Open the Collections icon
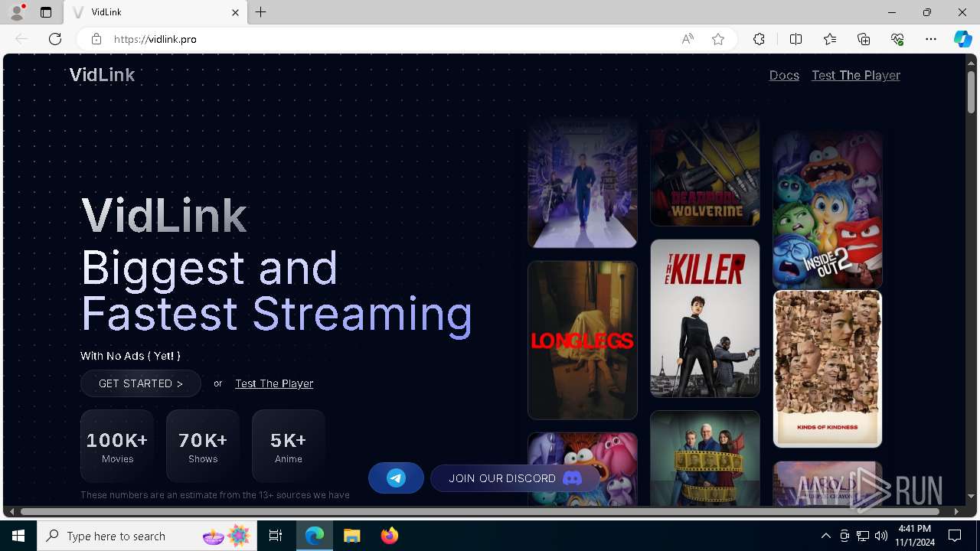Screen dimensions: 980x551 click(864, 39)
